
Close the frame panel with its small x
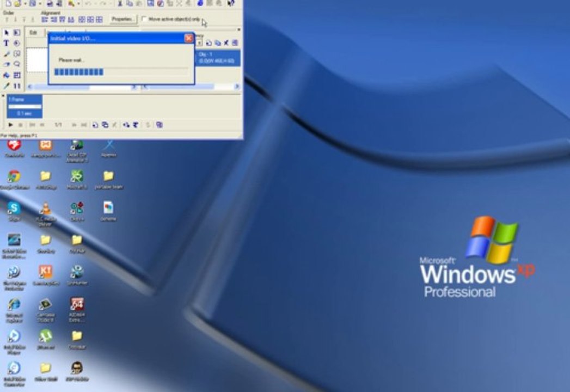coord(3,96)
